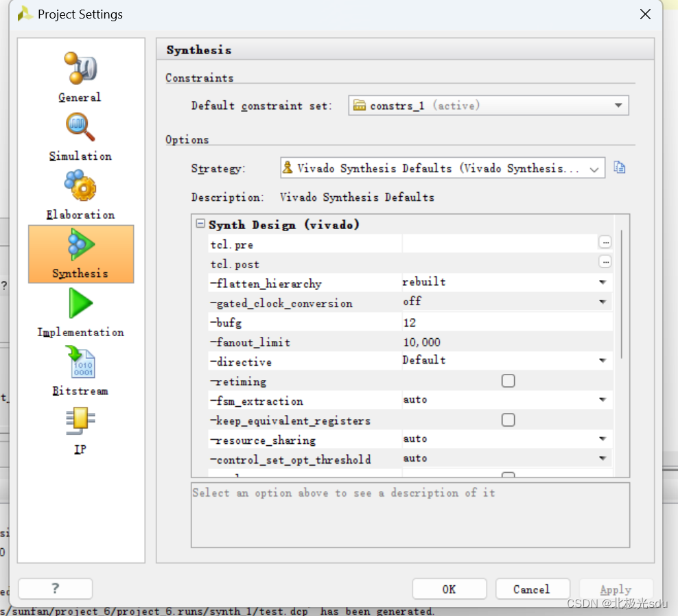Open the General settings category
678x616 pixels.
tap(80, 77)
